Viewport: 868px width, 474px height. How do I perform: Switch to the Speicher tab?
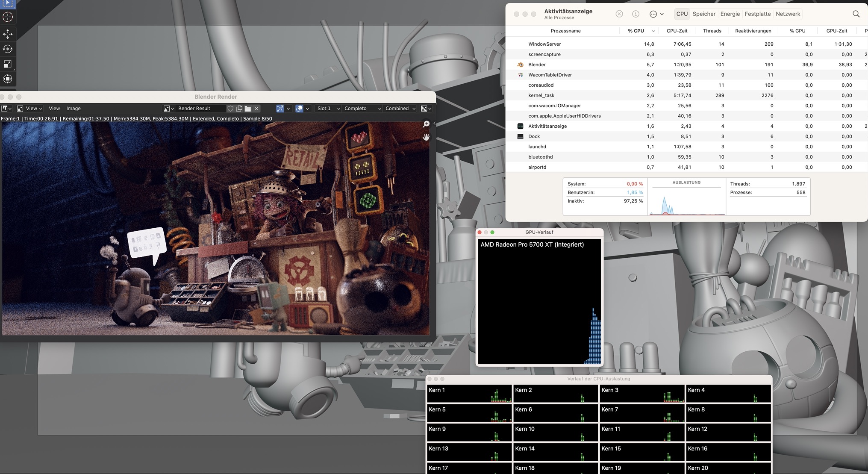tap(704, 14)
